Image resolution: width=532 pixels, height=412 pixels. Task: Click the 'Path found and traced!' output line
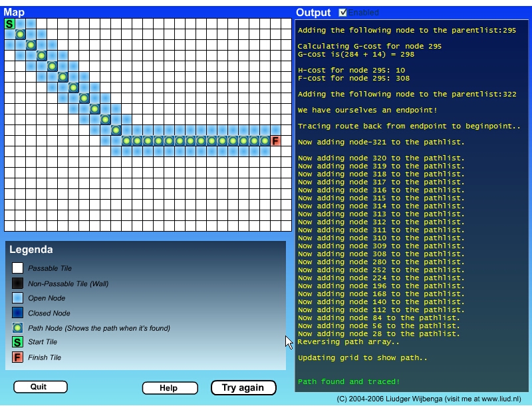(348, 381)
